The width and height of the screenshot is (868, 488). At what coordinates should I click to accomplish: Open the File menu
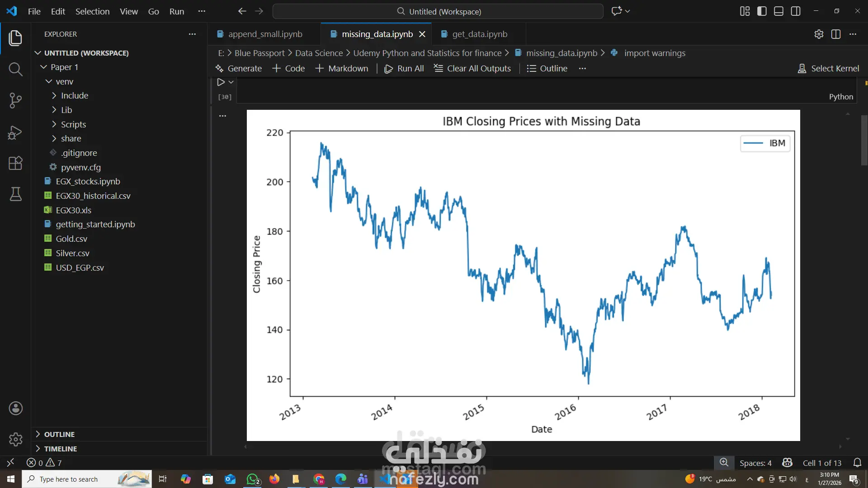34,11
